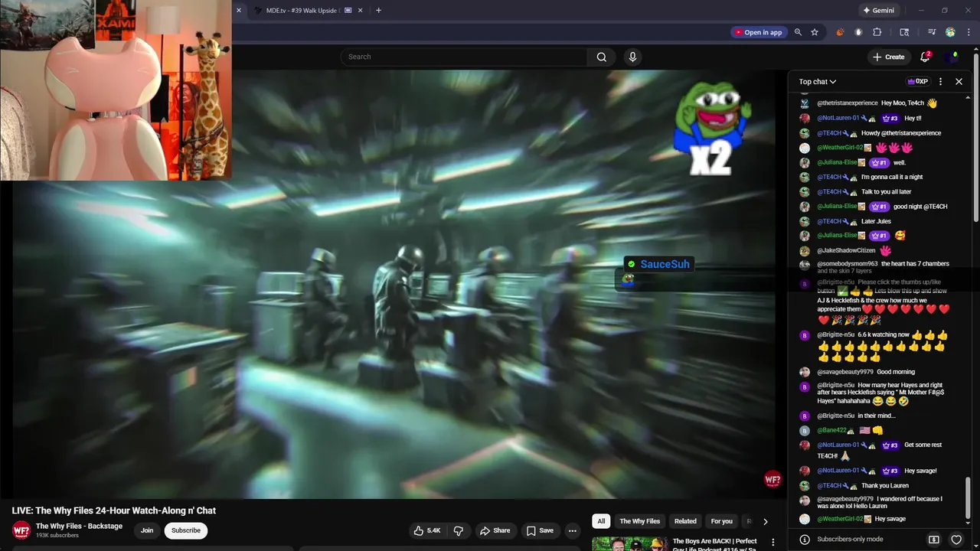The image size is (980, 551).
Task: Click the Subscribe button
Action: 186,530
